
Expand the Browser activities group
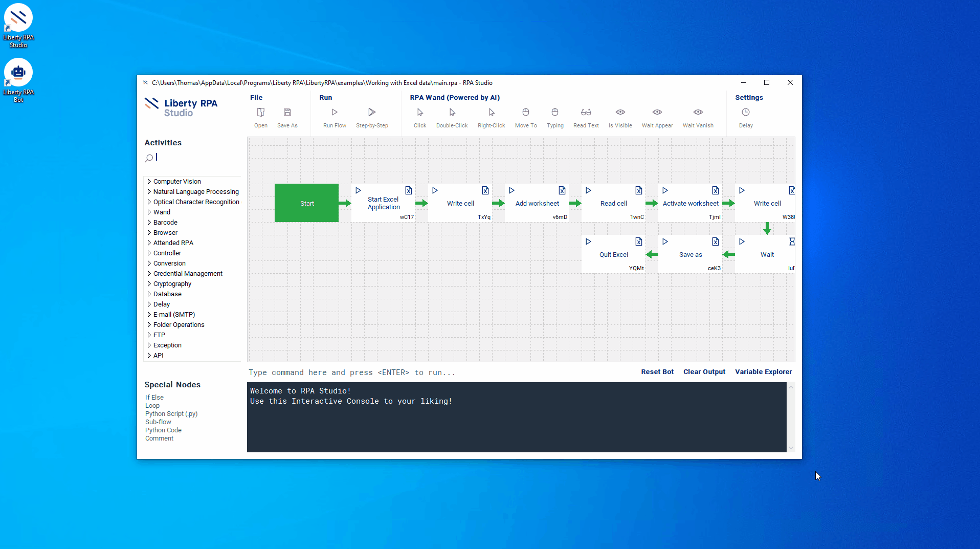(x=149, y=233)
